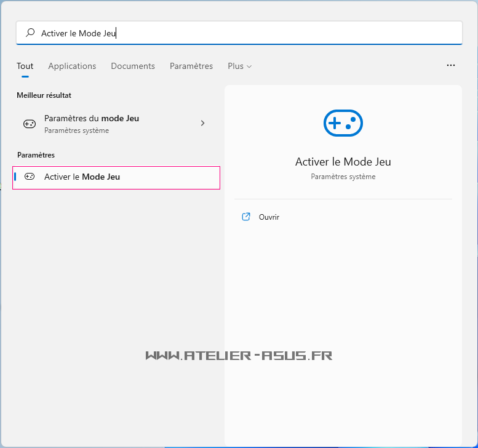Image resolution: width=478 pixels, height=448 pixels.
Task: Open the three-dot more options menu
Action: click(x=451, y=65)
